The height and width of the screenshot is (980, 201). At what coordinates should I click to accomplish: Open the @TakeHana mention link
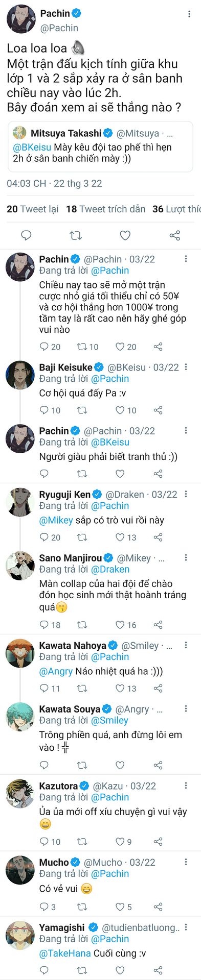65,953
